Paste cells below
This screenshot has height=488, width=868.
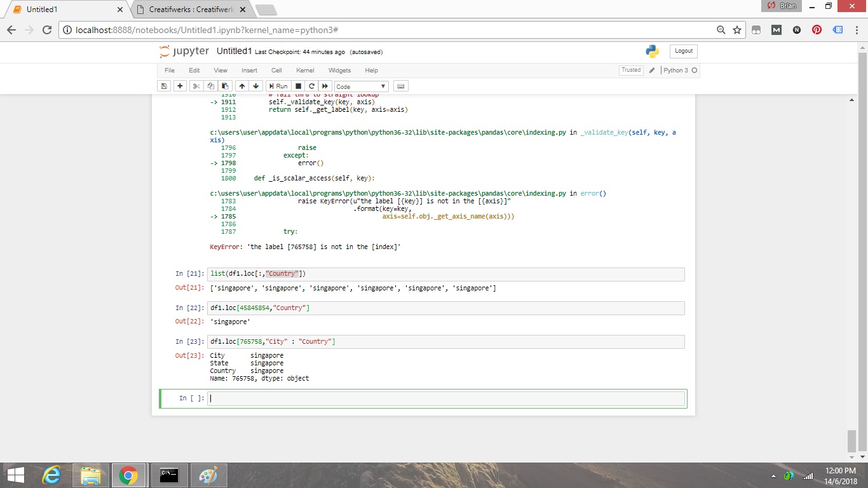pyautogui.click(x=224, y=86)
